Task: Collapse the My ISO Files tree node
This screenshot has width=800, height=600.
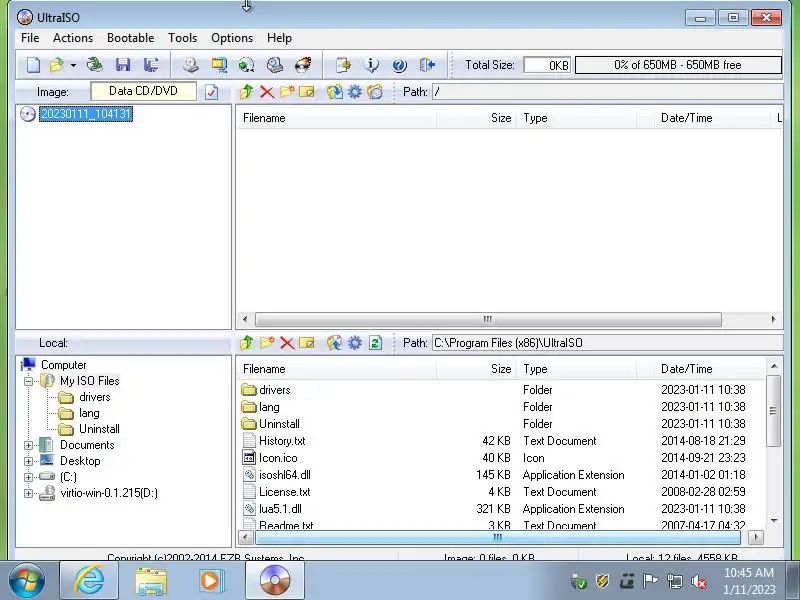Action: (x=29, y=381)
